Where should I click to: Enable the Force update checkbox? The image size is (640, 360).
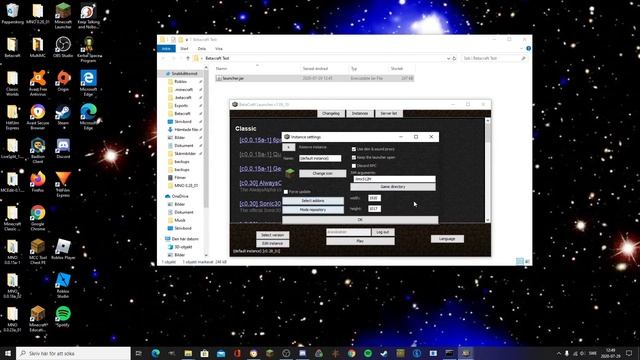(x=286, y=192)
